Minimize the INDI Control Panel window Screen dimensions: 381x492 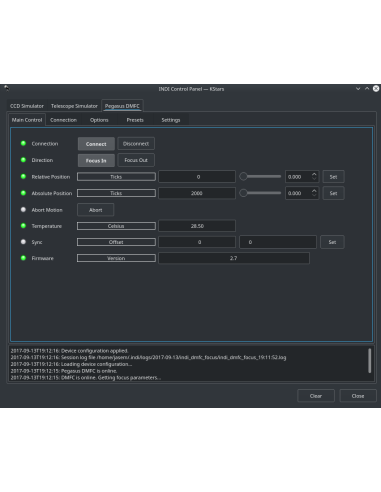[358, 89]
